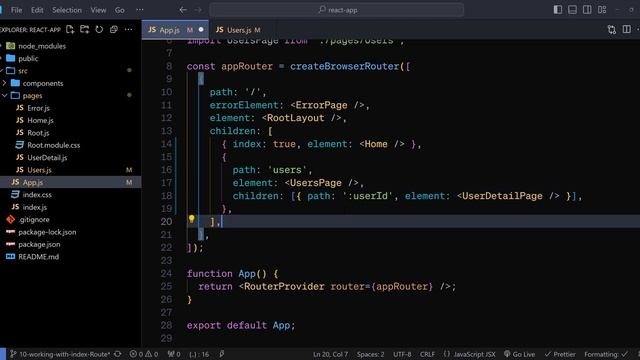Open the Spaces: 2 indentation setting
The image size is (640, 360).
tap(371, 354)
